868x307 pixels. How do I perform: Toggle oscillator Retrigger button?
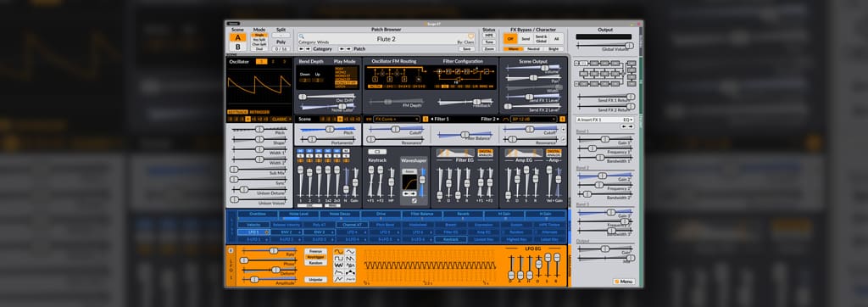(x=259, y=112)
